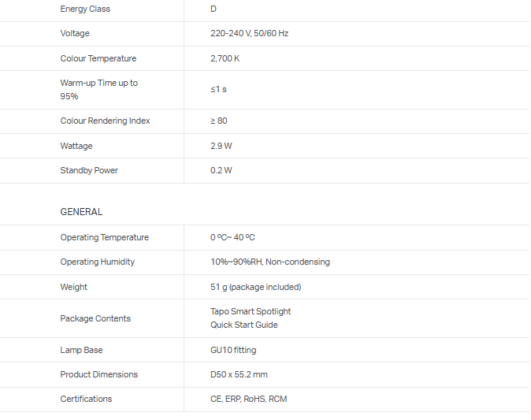This screenshot has width=531, height=420.
Task: Select the 0.2 W standby value
Action: point(221,171)
